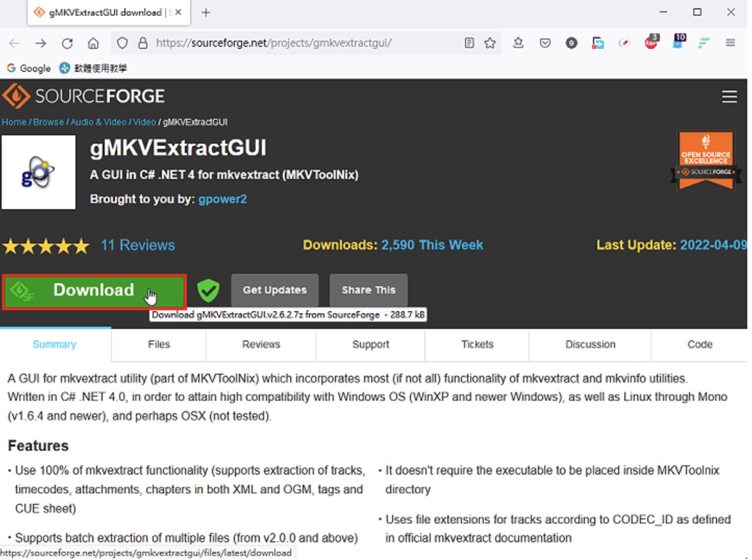Click the Share This button
This screenshot has width=752, height=560.
pos(369,290)
